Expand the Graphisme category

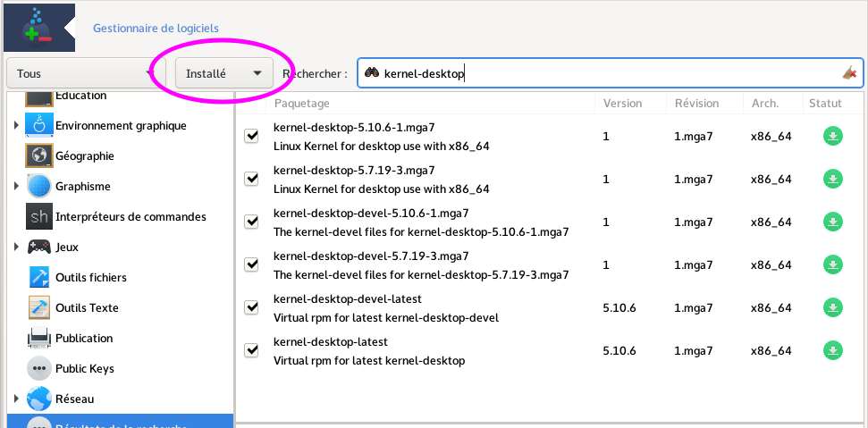click(x=17, y=187)
